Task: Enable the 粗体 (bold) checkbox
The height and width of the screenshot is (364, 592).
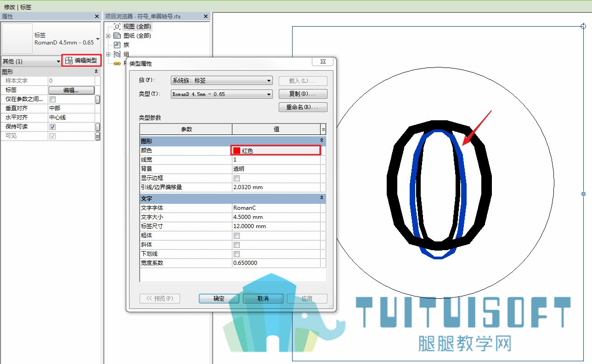Action: 237,235
